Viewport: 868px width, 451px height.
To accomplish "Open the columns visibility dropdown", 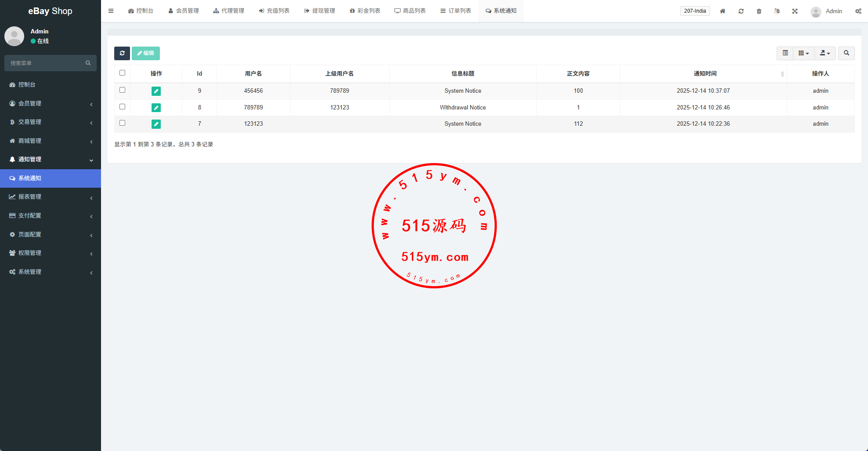I will click(x=803, y=53).
